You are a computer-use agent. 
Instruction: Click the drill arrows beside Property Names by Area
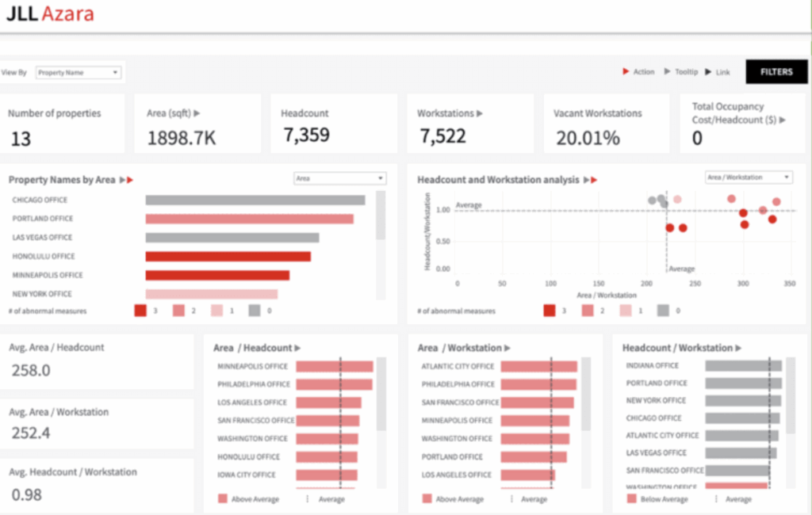(x=127, y=180)
